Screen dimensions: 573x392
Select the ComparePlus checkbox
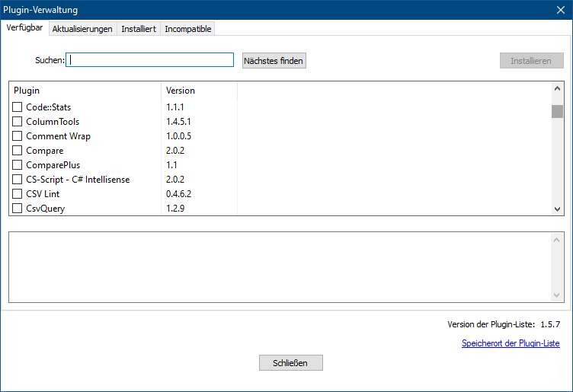point(18,164)
